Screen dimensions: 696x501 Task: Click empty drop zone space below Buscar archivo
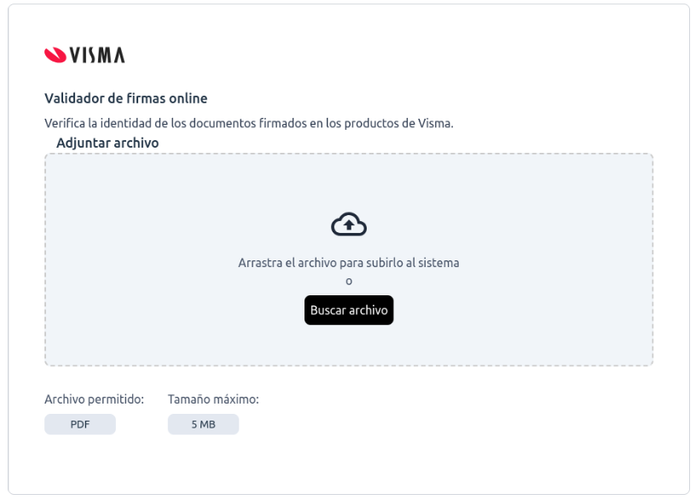349,345
